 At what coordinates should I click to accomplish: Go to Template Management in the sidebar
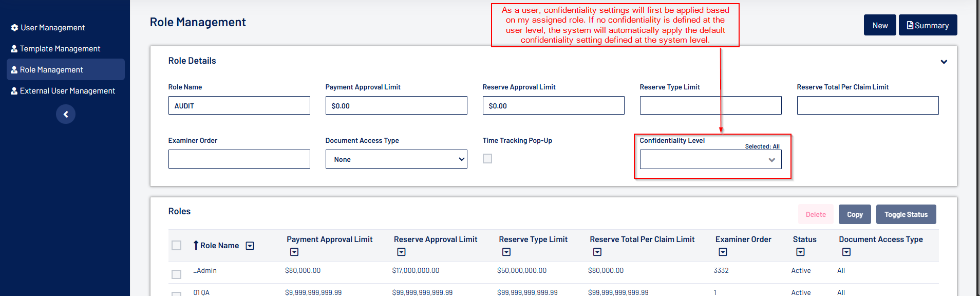pos(60,49)
